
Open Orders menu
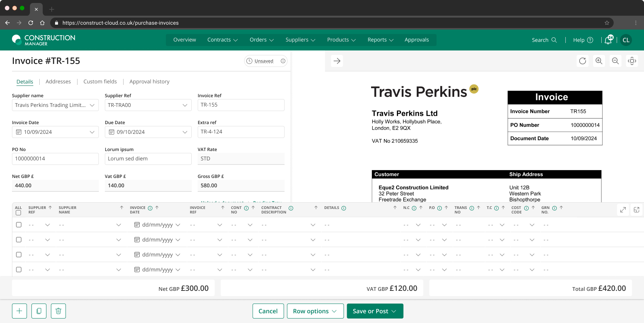pyautogui.click(x=262, y=40)
